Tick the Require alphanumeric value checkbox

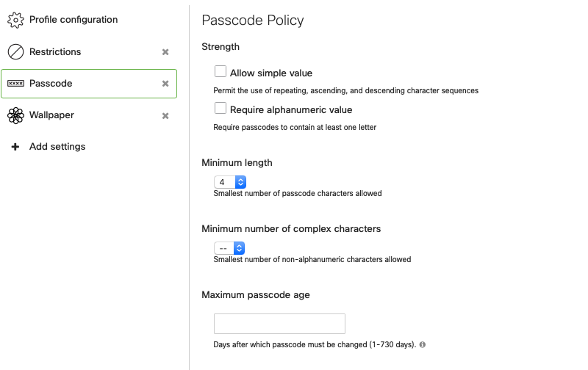[220, 109]
